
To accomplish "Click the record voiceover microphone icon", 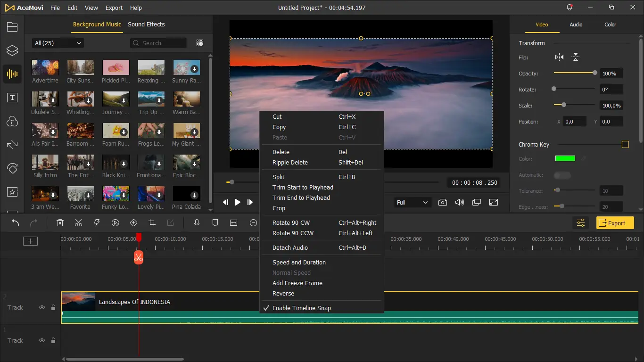I will click(x=197, y=223).
